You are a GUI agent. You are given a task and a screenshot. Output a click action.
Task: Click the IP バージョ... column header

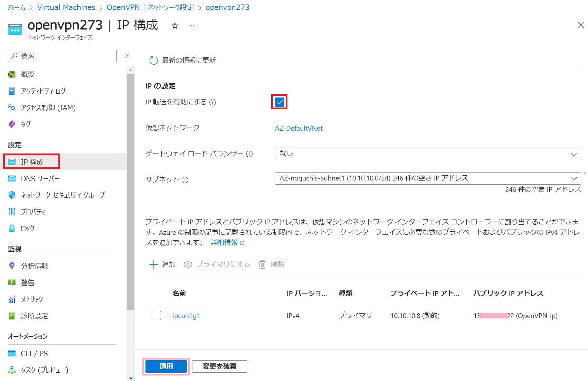(307, 294)
